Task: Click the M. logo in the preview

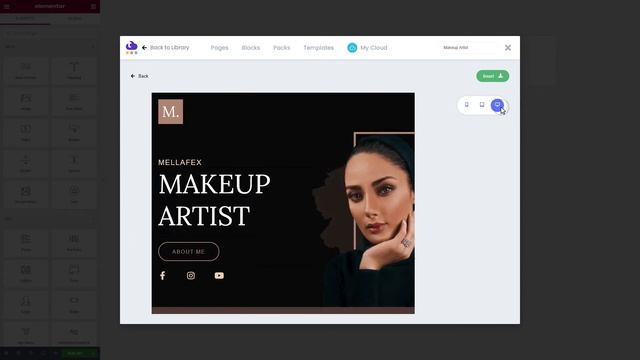Action: pos(171,111)
